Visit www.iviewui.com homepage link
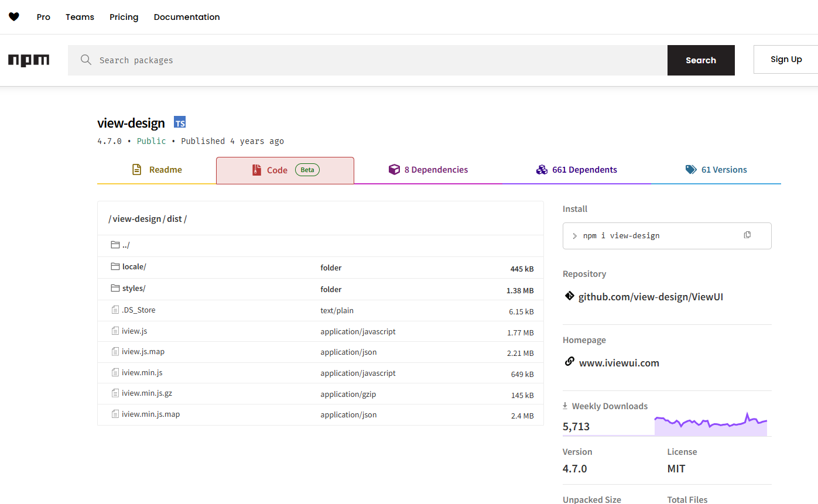The image size is (818, 504). [619, 363]
